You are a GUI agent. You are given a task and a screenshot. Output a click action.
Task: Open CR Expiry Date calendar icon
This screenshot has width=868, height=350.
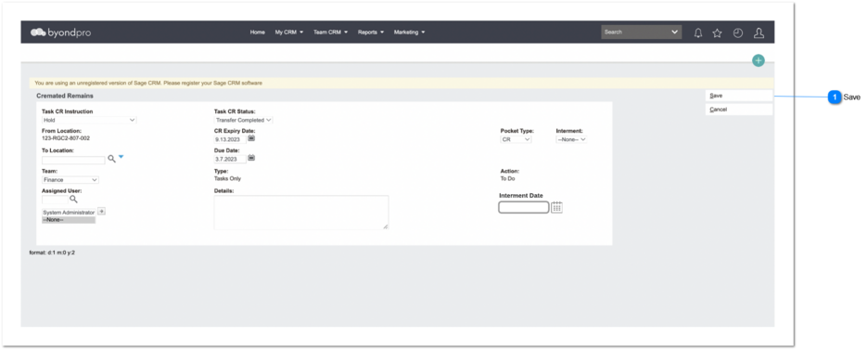click(x=250, y=138)
